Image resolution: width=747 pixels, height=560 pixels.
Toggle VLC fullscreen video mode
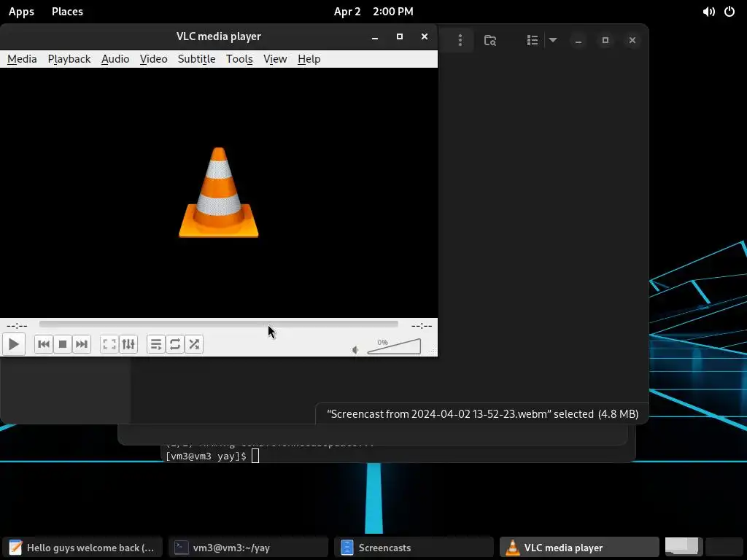(109, 344)
